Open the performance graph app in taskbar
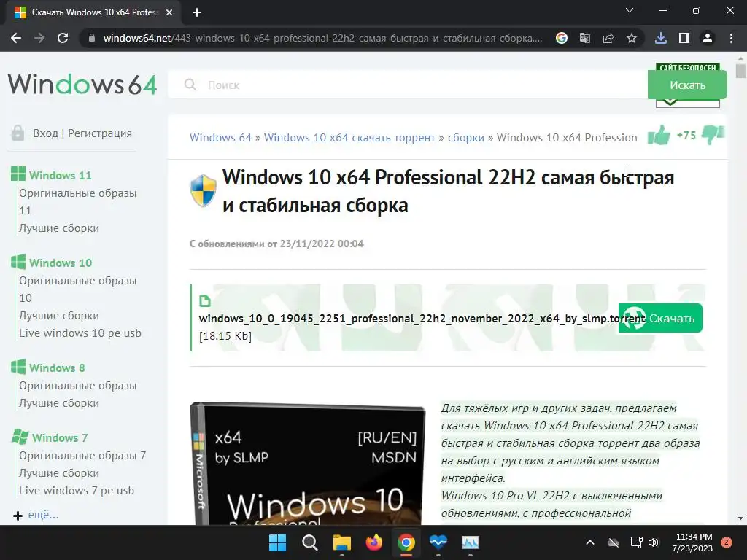This screenshot has height=560, width=747. coord(471,542)
